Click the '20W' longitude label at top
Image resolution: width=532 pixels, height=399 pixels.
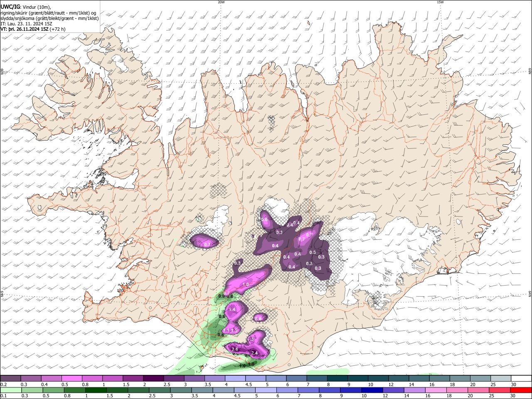click(x=221, y=2)
